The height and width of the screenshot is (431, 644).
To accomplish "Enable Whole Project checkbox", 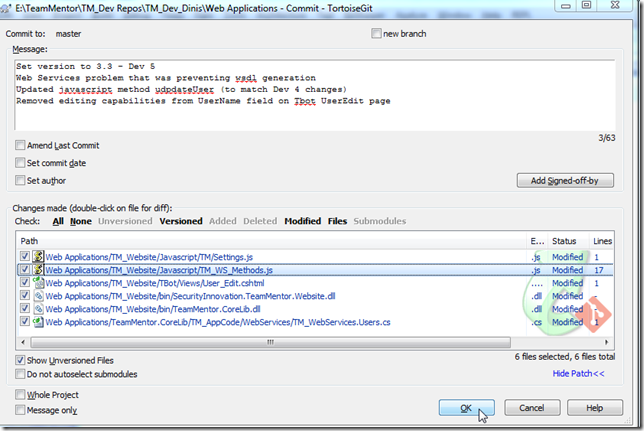I will pyautogui.click(x=20, y=395).
